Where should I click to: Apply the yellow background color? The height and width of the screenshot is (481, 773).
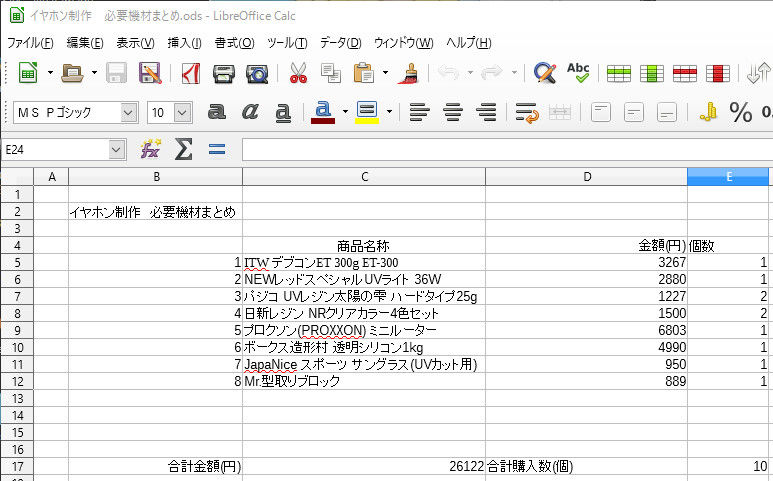[x=367, y=112]
